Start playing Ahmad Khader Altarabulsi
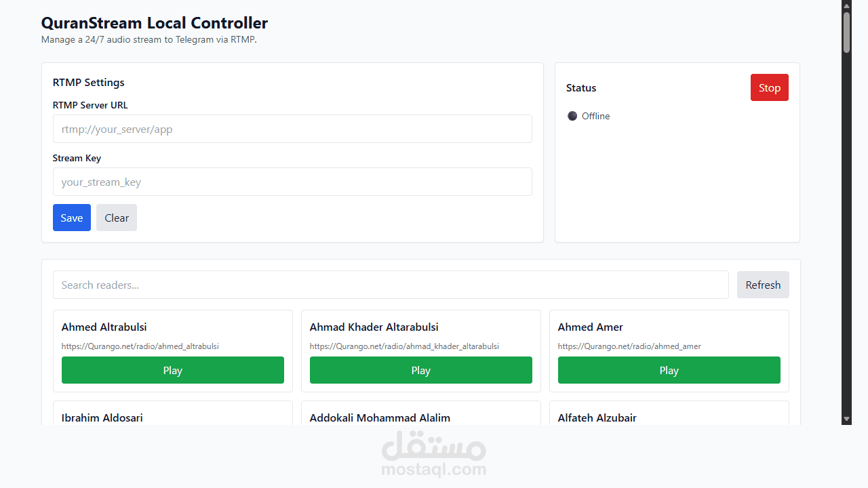 pyautogui.click(x=421, y=370)
